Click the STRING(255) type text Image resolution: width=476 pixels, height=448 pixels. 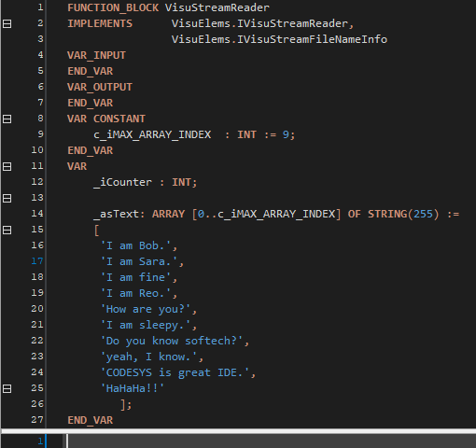tap(403, 214)
